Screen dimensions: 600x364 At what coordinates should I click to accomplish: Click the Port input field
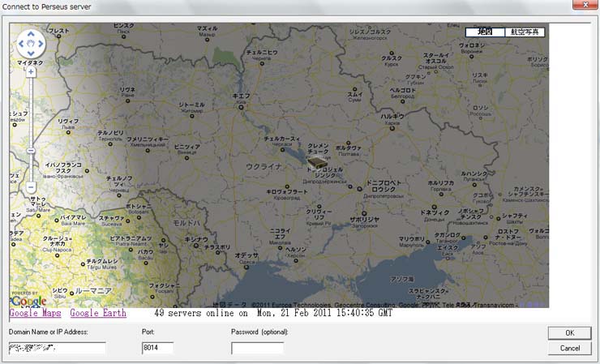pyautogui.click(x=157, y=348)
